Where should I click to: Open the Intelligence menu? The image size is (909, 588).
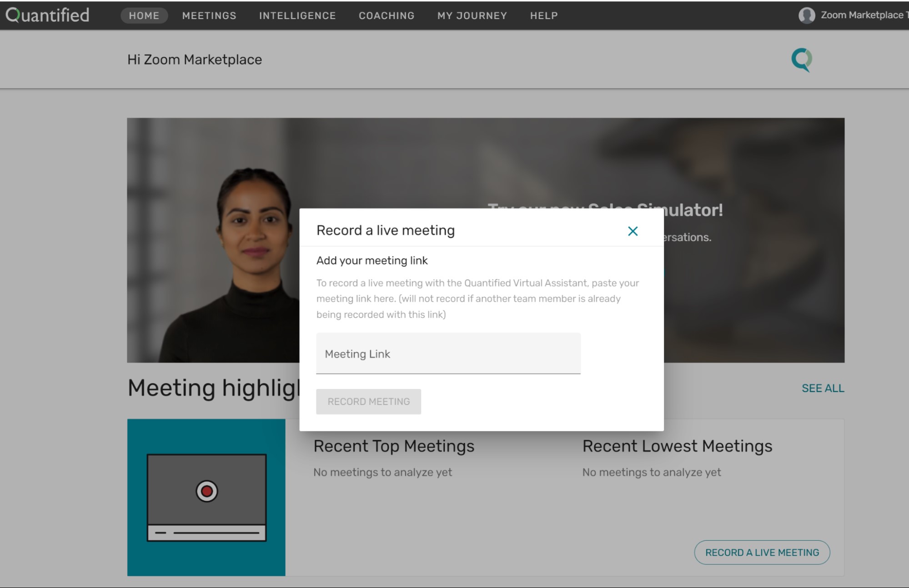point(297,15)
